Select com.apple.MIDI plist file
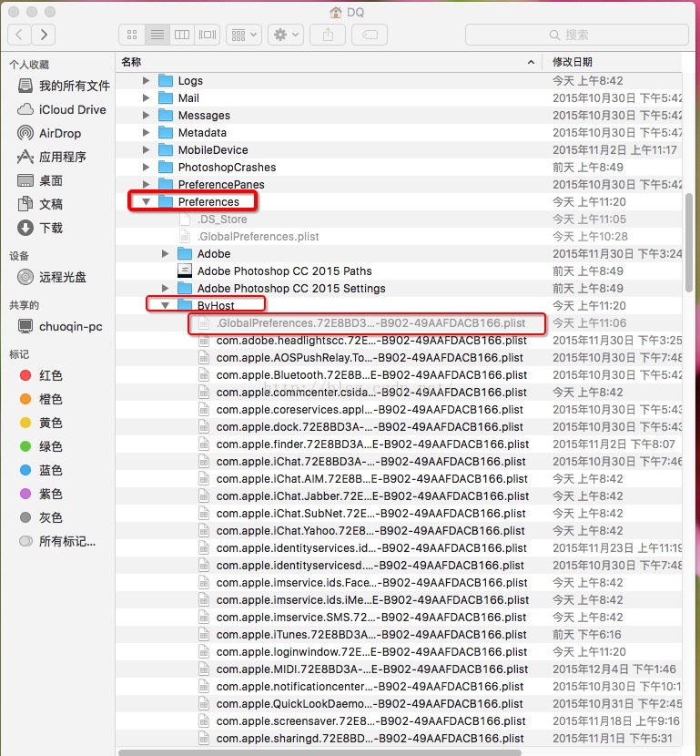This screenshot has width=700, height=756. [x=372, y=669]
